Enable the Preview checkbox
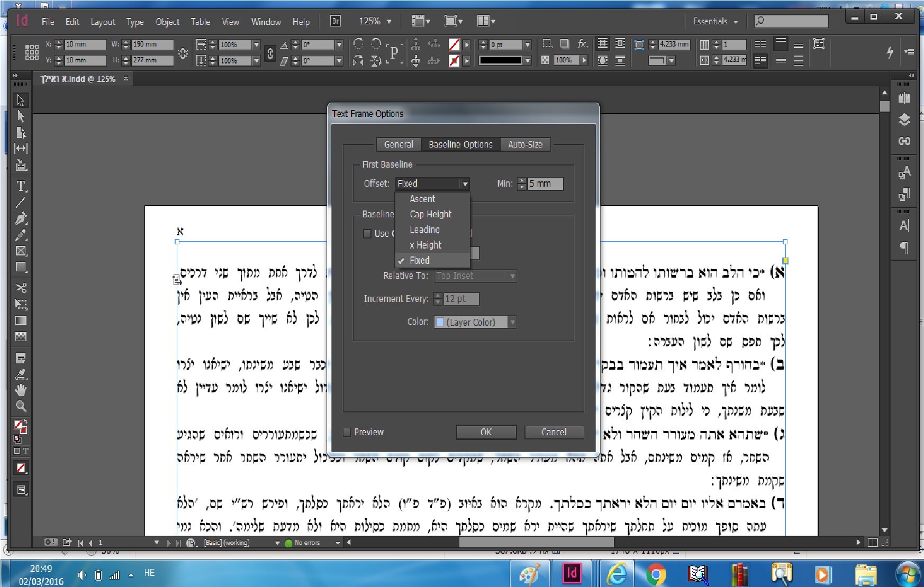Viewport: 924px width, 587px height. click(347, 432)
